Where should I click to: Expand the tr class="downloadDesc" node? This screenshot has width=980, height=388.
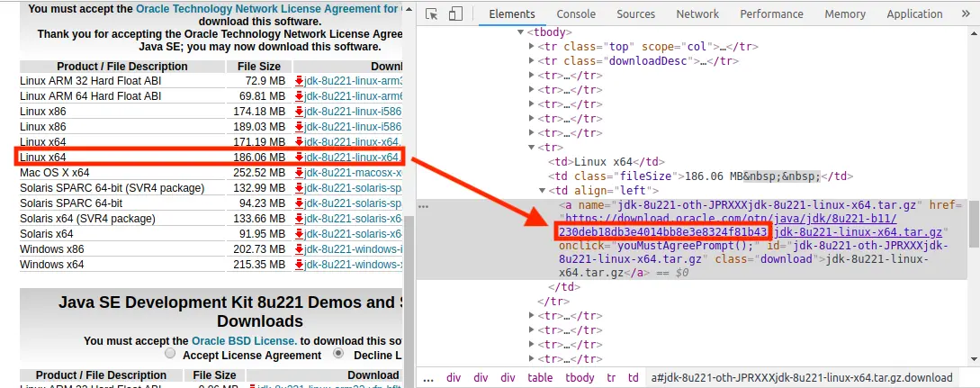click(x=533, y=60)
